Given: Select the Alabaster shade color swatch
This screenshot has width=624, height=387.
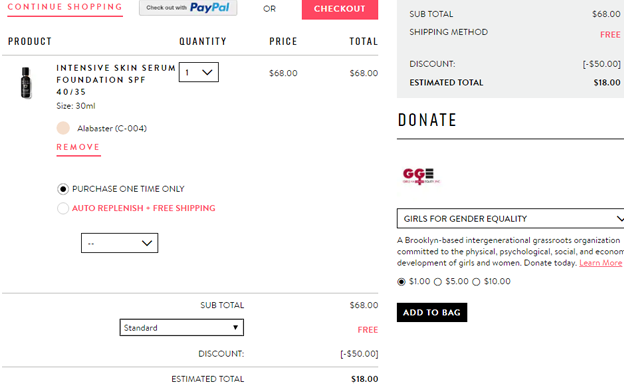Looking at the screenshot, I should click(63, 128).
